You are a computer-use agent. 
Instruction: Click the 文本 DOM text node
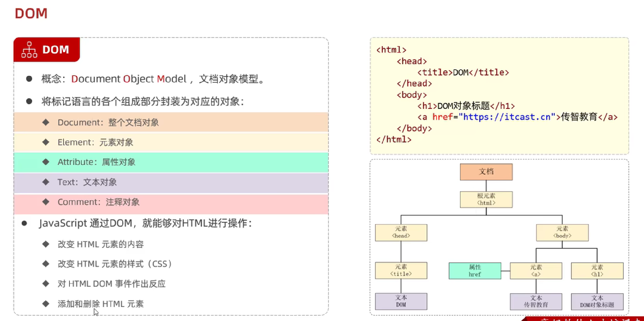pyautogui.click(x=401, y=301)
